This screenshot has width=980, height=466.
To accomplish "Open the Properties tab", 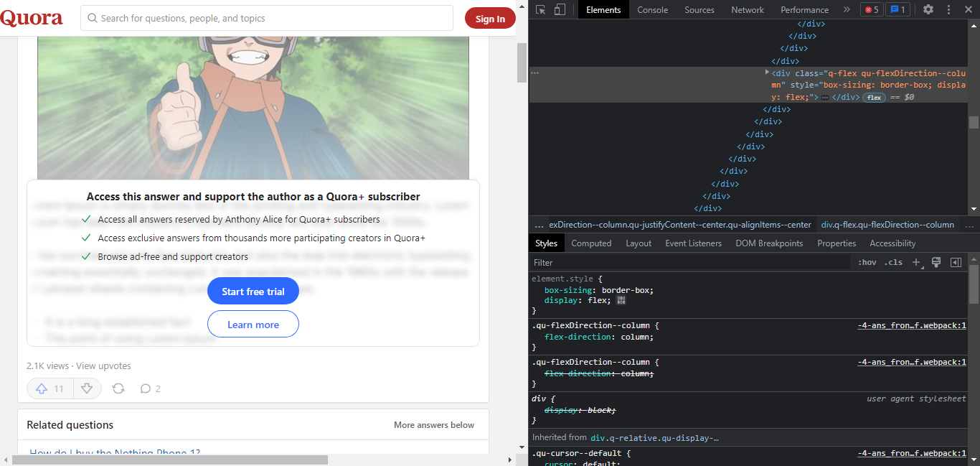I will point(837,243).
